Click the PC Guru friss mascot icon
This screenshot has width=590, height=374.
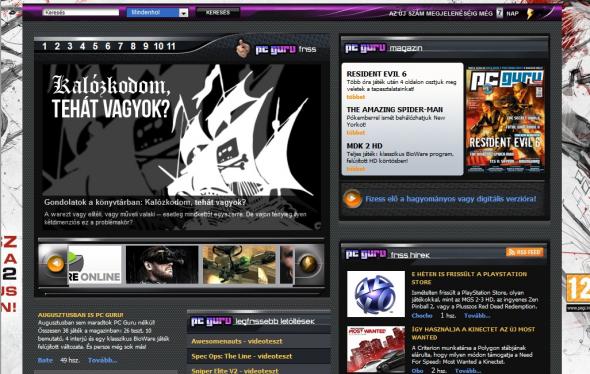pos(243,49)
